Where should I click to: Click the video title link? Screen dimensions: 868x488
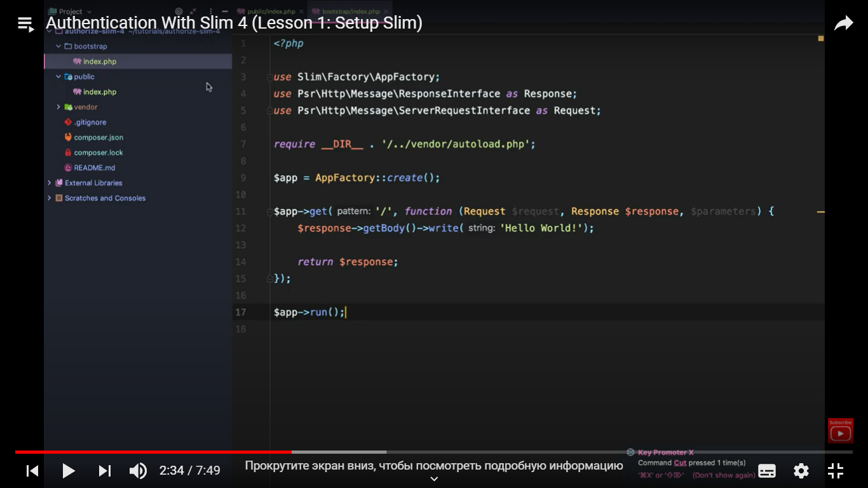pos(234,24)
